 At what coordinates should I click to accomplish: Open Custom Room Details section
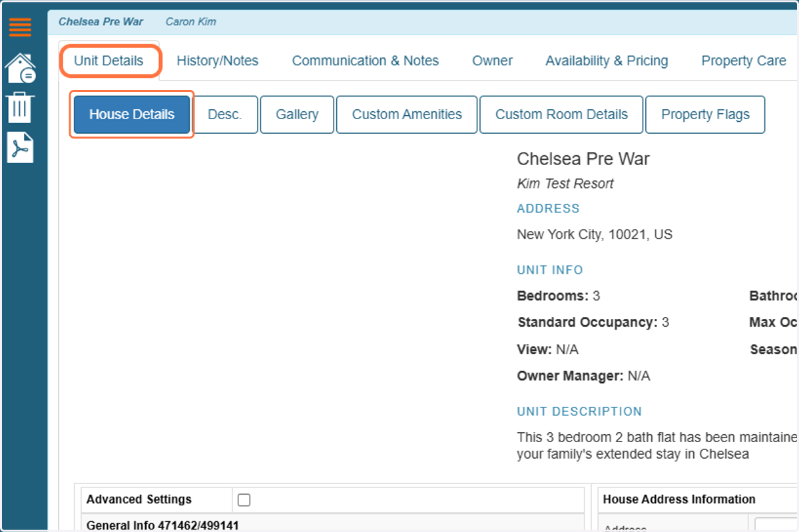(561, 115)
